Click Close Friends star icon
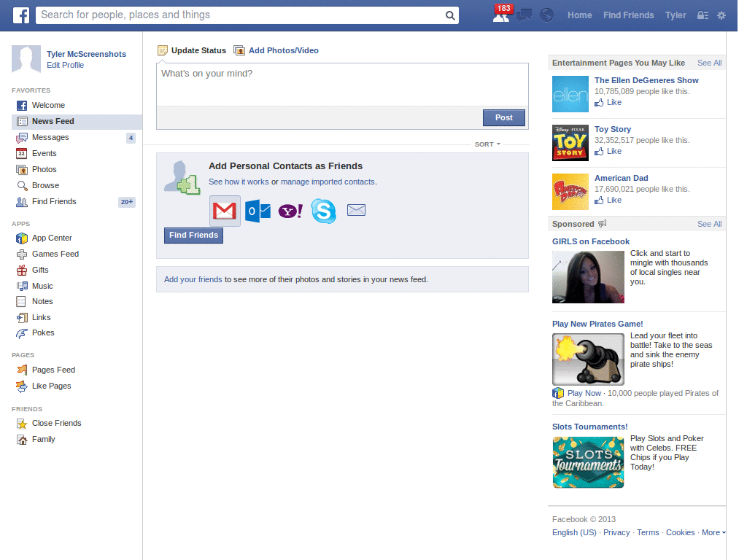Screen dimensions: 747x560 click(x=22, y=424)
